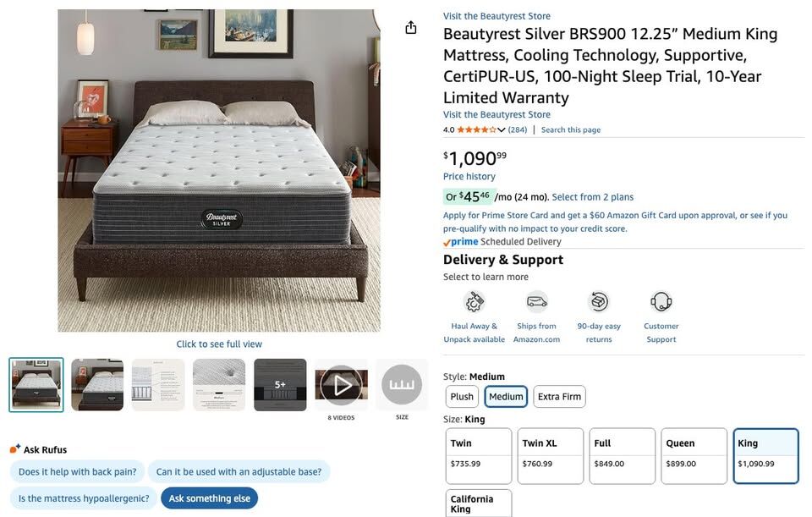
Task: Click the 90-day easy returns icon
Action: [599, 302]
